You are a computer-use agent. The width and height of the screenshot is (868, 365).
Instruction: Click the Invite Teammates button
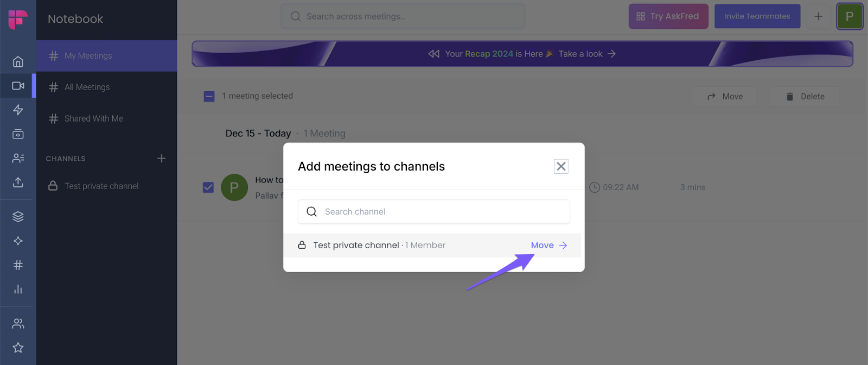tap(757, 16)
